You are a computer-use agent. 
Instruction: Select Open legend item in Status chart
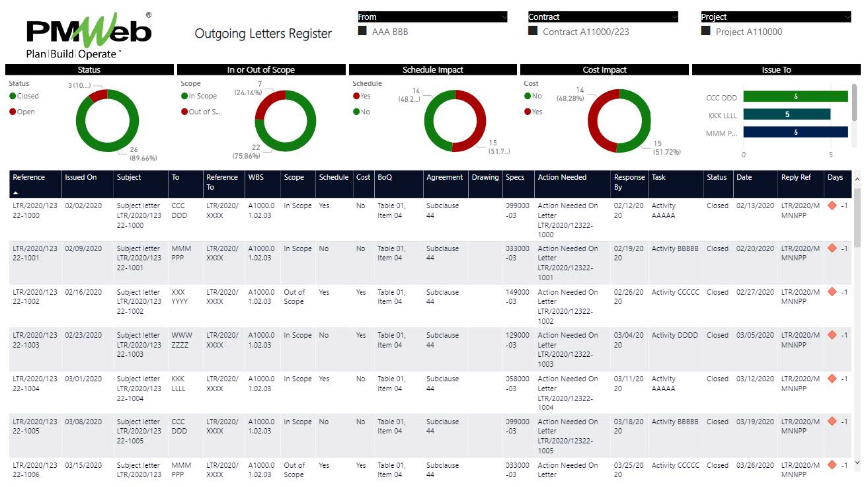22,112
